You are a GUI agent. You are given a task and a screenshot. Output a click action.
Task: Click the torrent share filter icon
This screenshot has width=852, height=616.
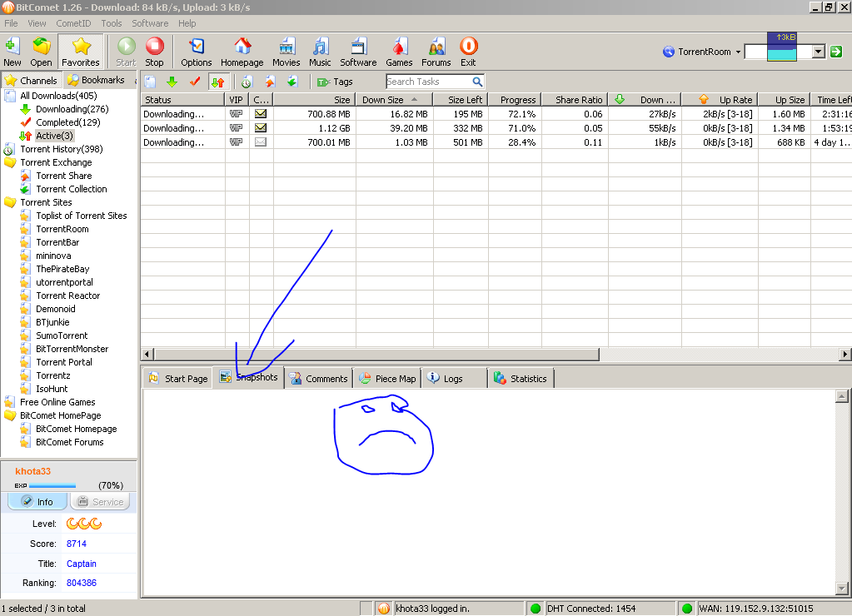coord(270,82)
